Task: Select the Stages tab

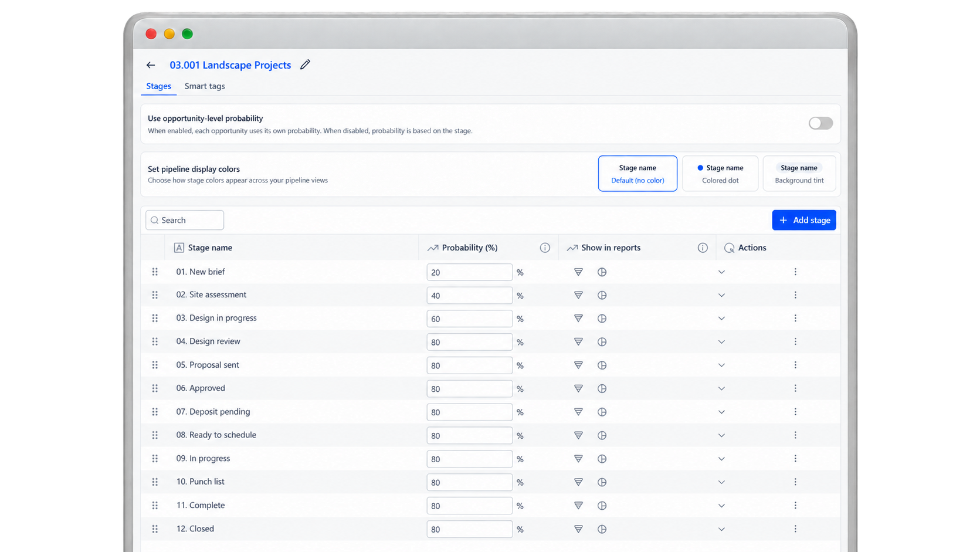Action: [158, 86]
